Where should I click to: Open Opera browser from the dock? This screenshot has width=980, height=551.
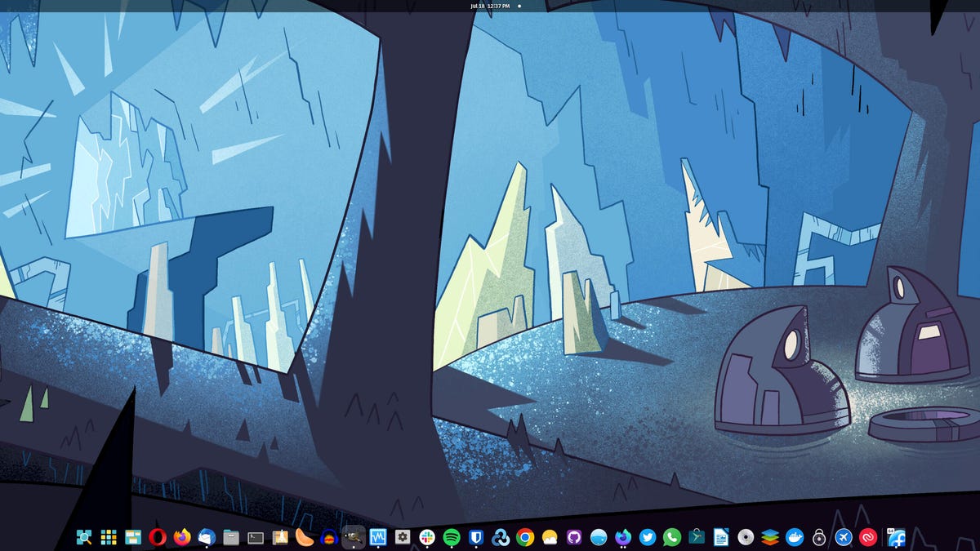[x=158, y=537]
